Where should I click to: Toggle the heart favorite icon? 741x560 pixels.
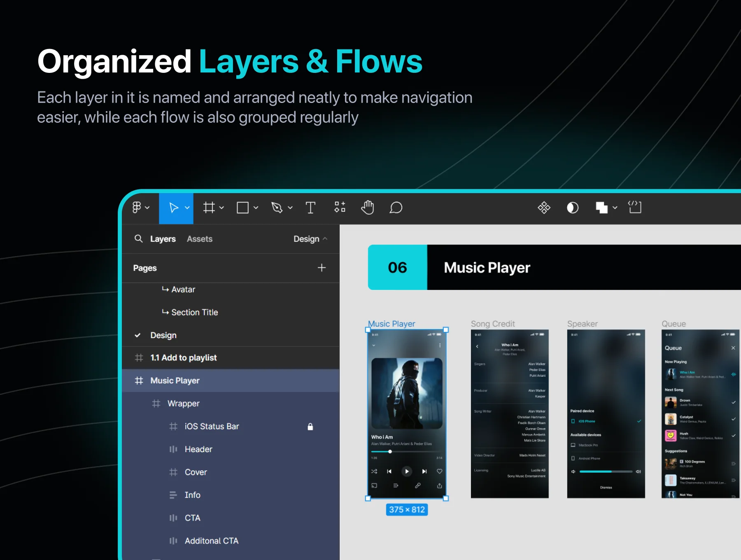(x=440, y=471)
